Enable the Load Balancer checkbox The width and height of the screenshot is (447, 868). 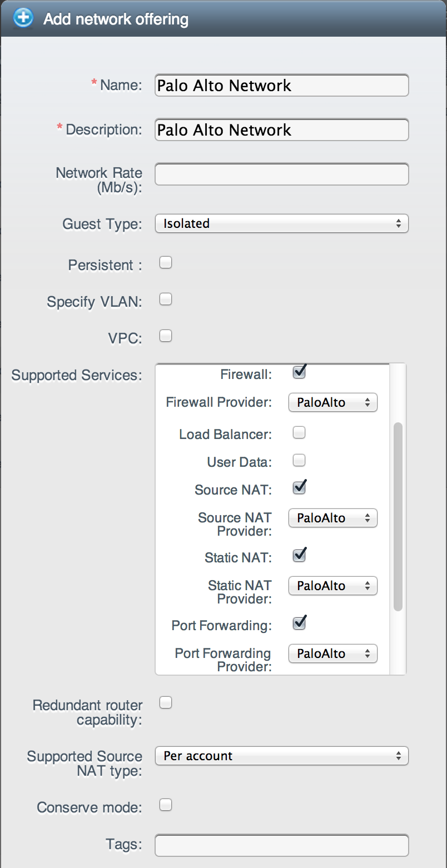coord(299,432)
